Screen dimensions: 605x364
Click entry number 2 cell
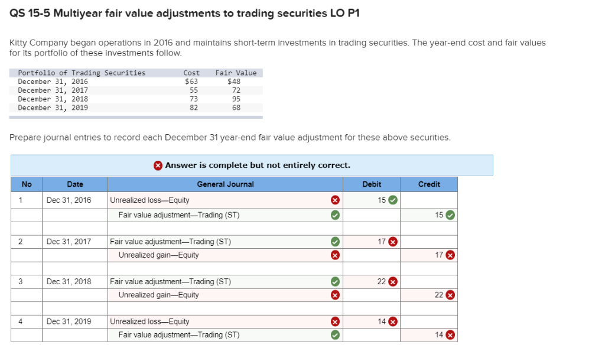tap(27, 242)
